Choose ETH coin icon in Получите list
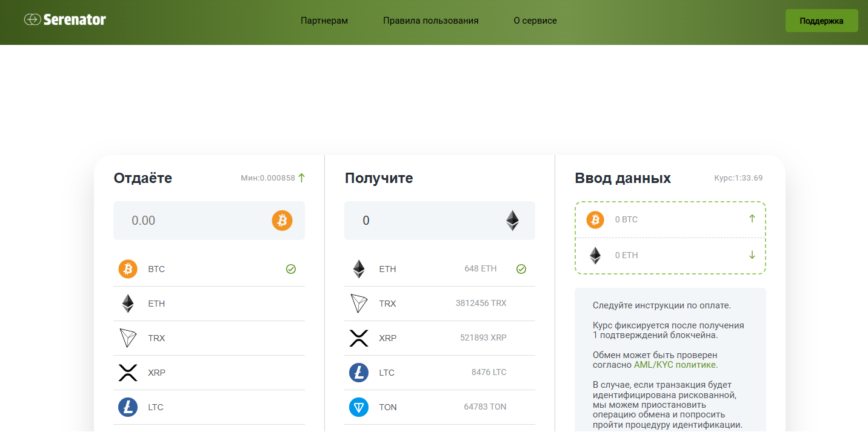Viewport: 868px width, 432px height. (359, 269)
